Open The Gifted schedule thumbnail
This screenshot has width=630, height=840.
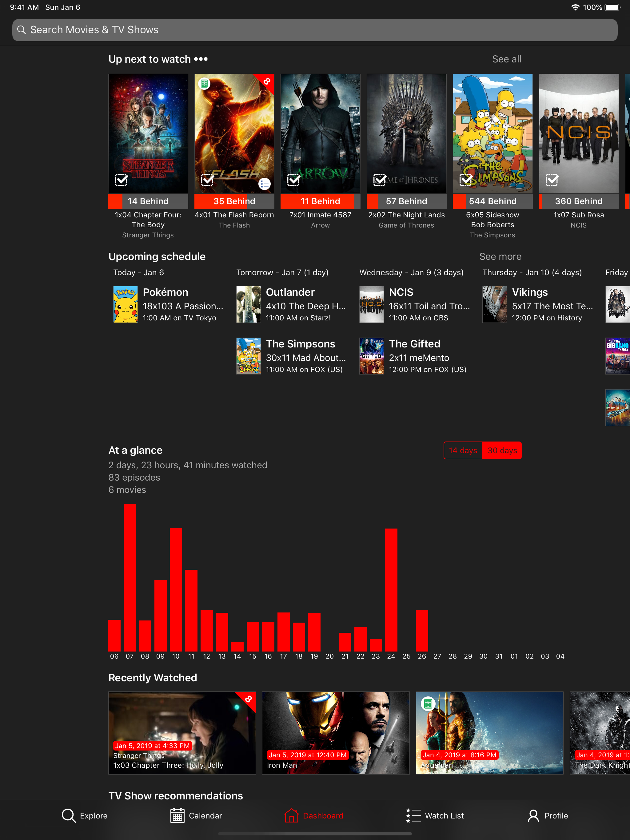pyautogui.click(x=372, y=356)
